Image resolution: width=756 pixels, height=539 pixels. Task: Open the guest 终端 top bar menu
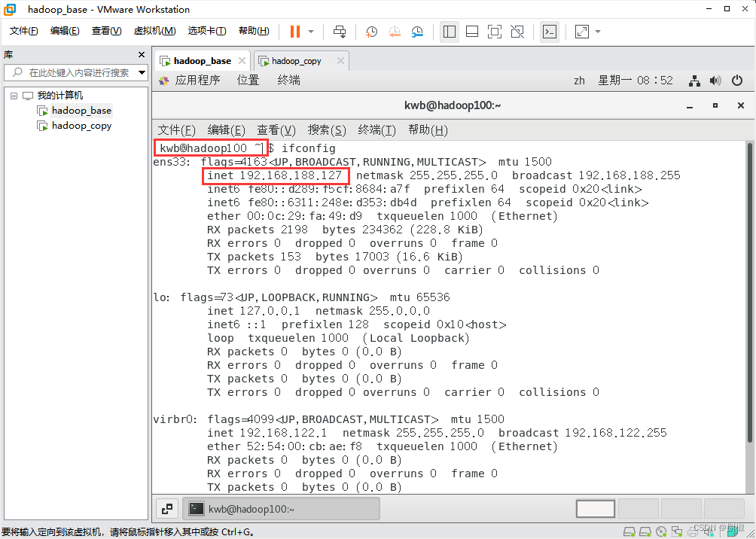289,80
